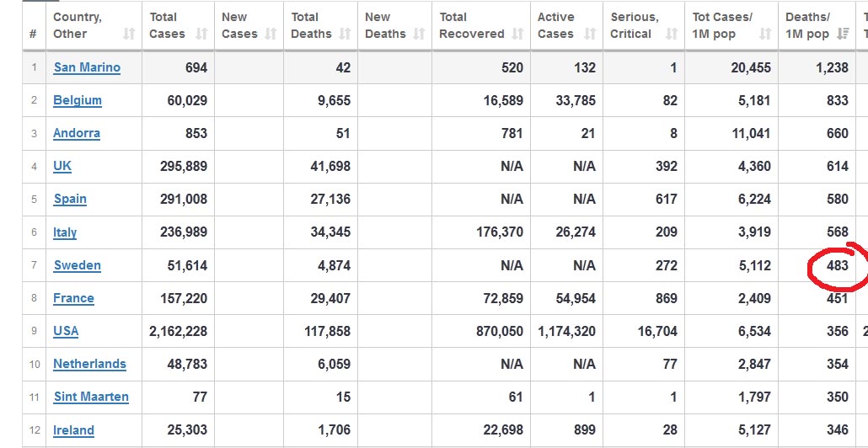Click sort arrows icon in Serious, Critical header

(x=671, y=34)
